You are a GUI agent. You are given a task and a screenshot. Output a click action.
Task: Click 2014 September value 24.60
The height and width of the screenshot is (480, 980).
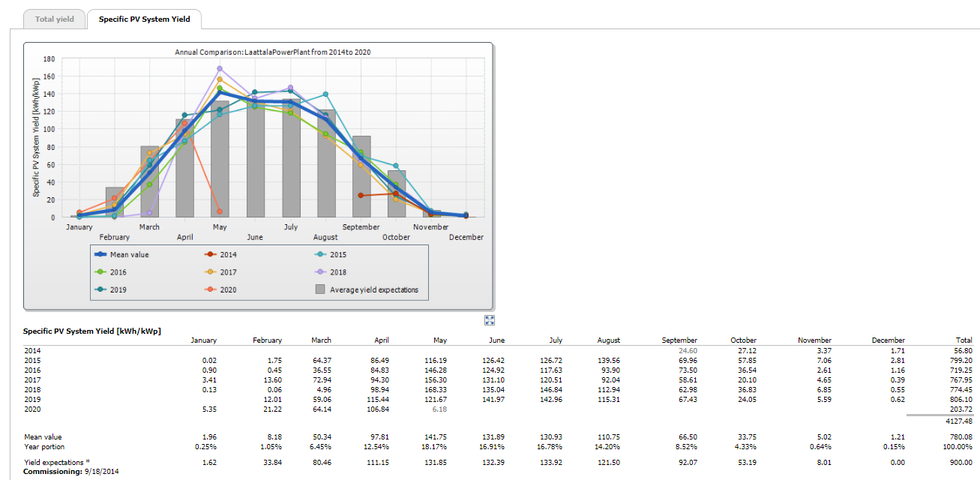pyautogui.click(x=688, y=350)
